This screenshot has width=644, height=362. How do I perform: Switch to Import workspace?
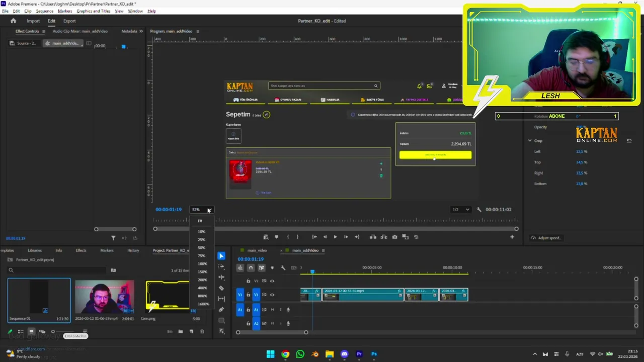pyautogui.click(x=33, y=21)
